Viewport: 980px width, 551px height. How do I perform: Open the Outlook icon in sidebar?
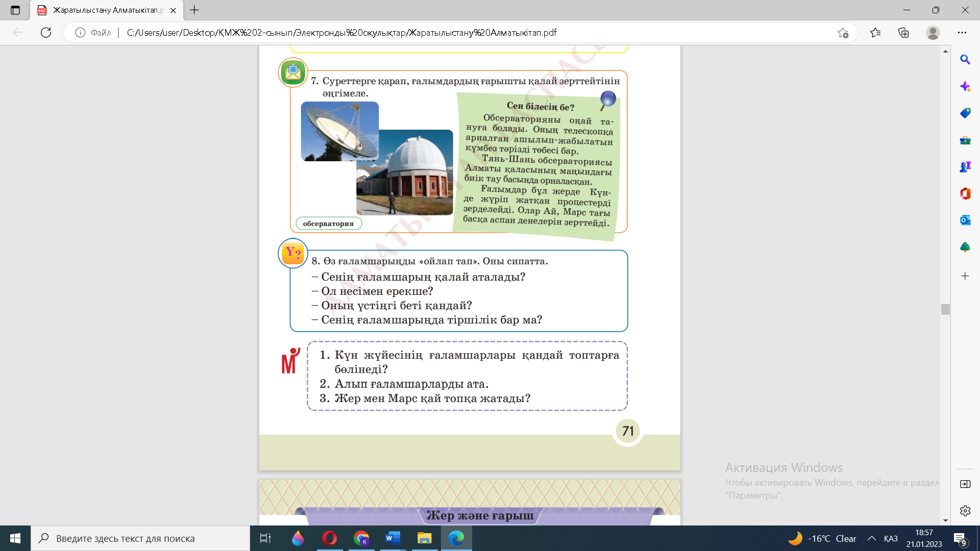pos(965,220)
